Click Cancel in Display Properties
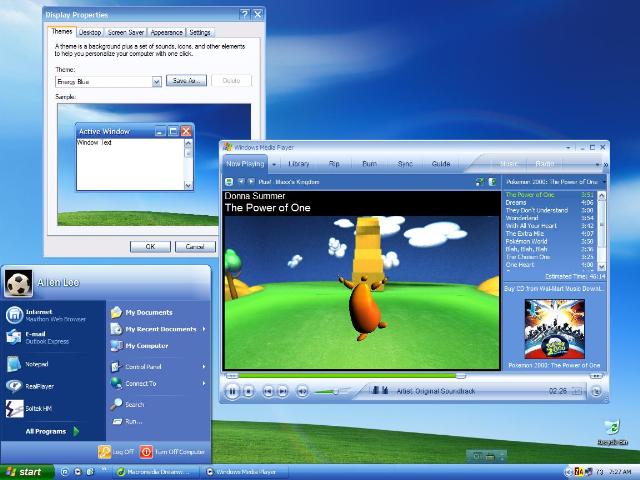 195,247
